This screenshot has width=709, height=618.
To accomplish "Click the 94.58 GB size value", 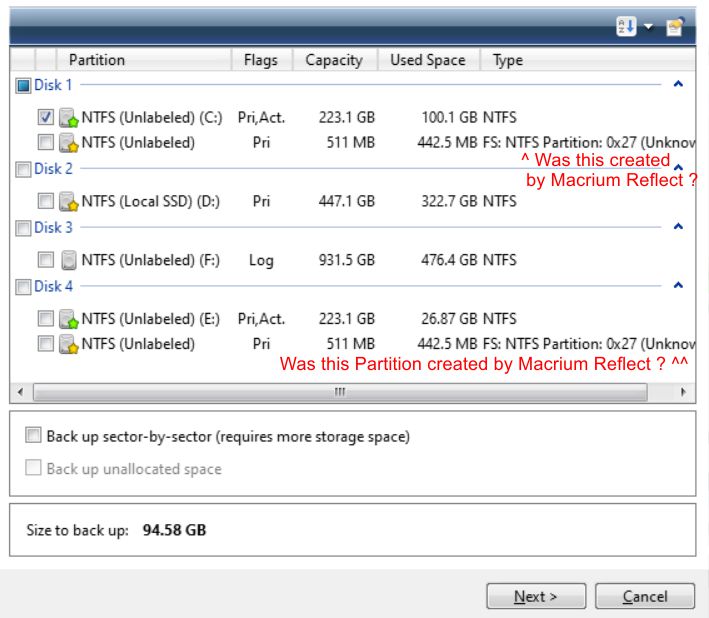I will pos(174,530).
